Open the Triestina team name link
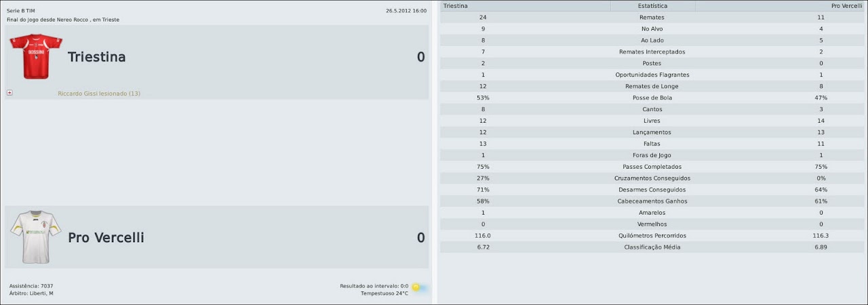 [96, 57]
